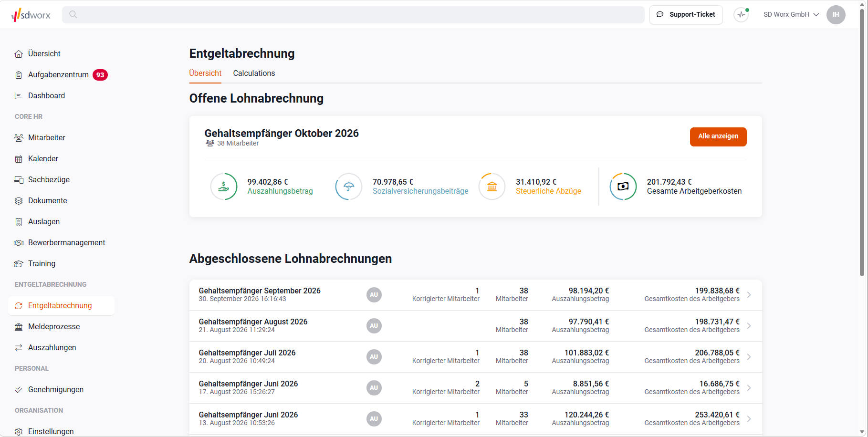Click the '38 Mitarbeiter' text under Oktober 2026

(x=238, y=143)
